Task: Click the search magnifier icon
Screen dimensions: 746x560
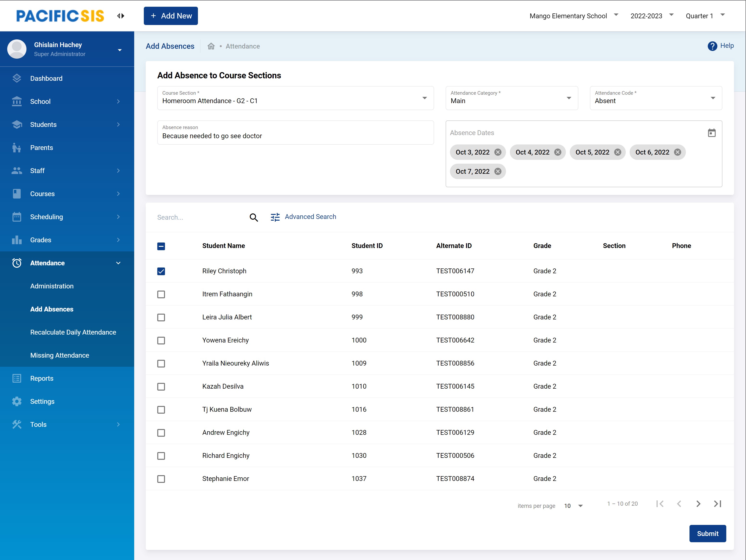Action: point(254,218)
